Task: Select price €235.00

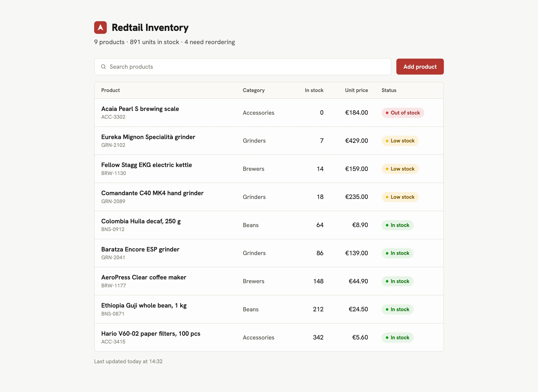Action: coord(356,197)
